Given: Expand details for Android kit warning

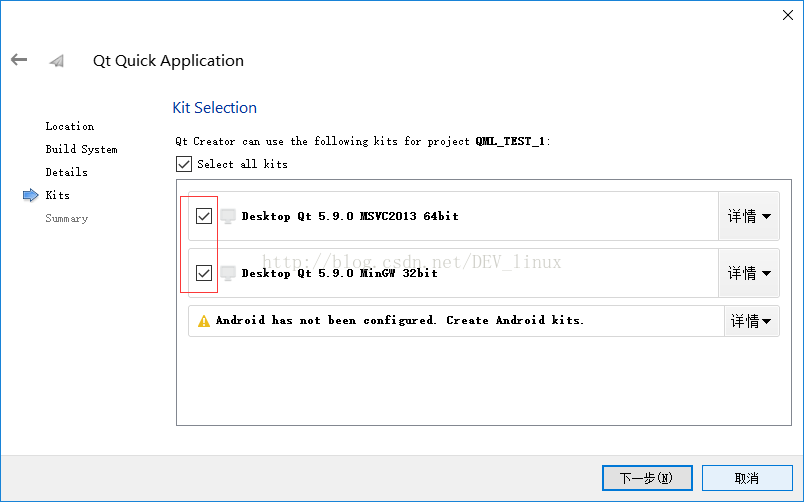Looking at the screenshot, I should point(751,321).
